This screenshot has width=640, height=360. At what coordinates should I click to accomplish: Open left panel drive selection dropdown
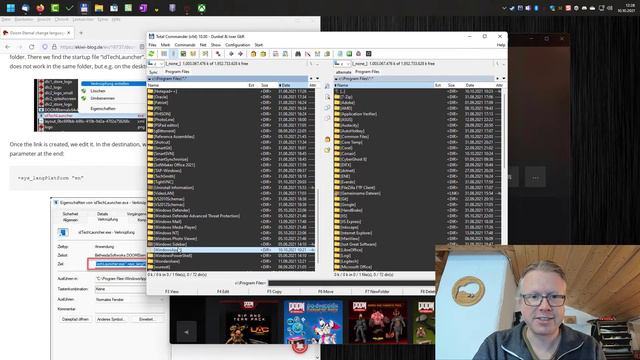[156, 64]
